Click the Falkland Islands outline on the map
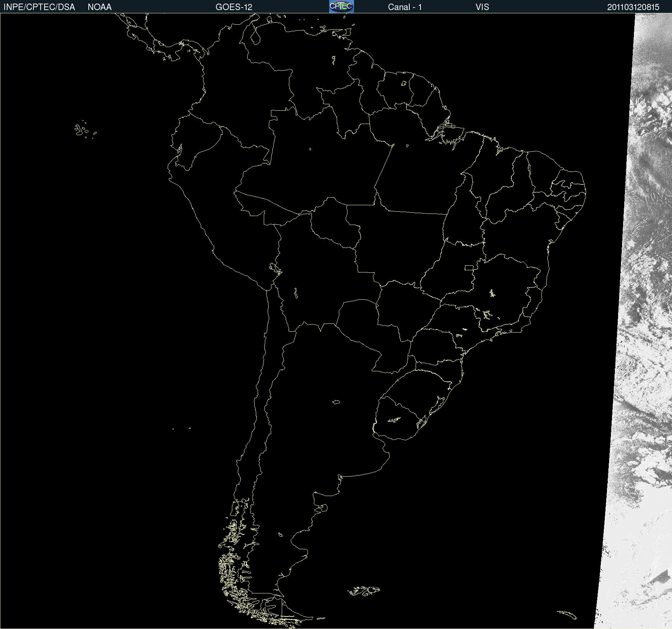 point(364,591)
